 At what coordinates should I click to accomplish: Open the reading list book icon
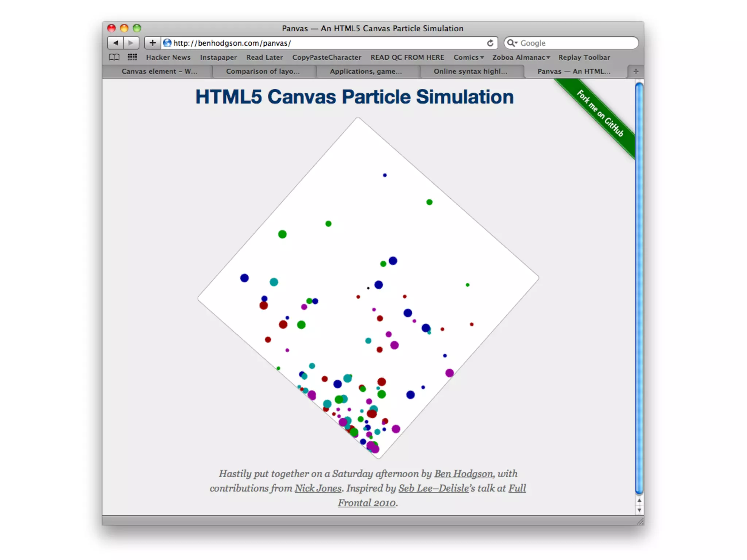click(x=114, y=57)
